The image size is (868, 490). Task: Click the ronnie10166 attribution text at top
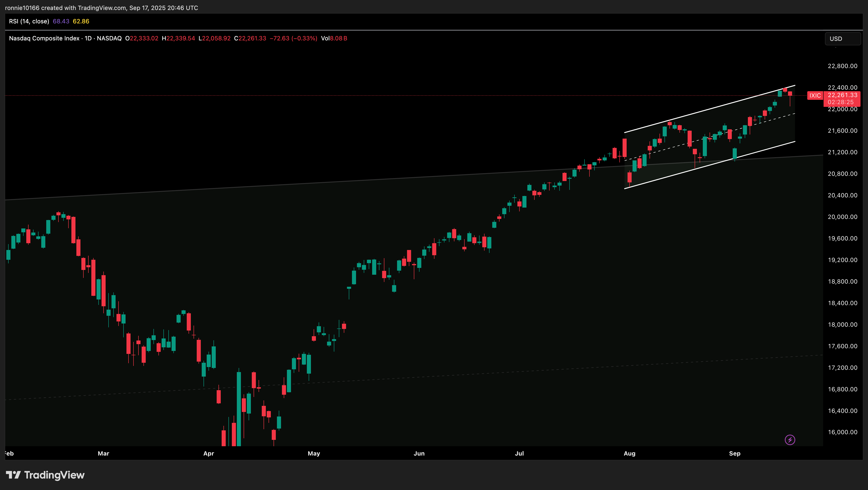(101, 8)
